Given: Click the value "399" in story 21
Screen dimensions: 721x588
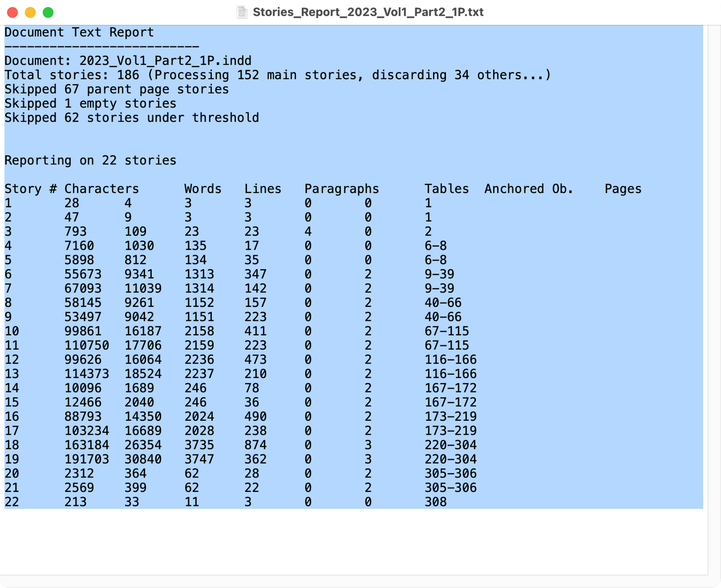Looking at the screenshot, I should (136, 488).
